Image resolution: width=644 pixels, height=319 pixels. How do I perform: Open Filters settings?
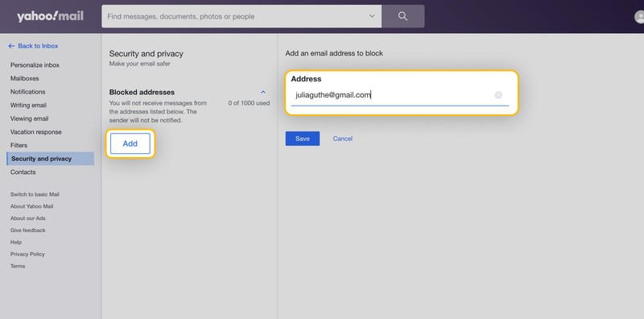tap(19, 145)
